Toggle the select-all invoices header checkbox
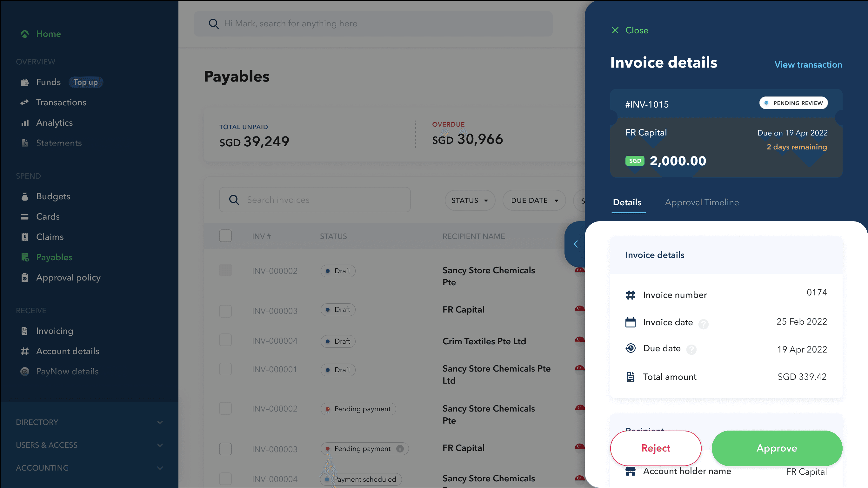 pyautogui.click(x=225, y=236)
